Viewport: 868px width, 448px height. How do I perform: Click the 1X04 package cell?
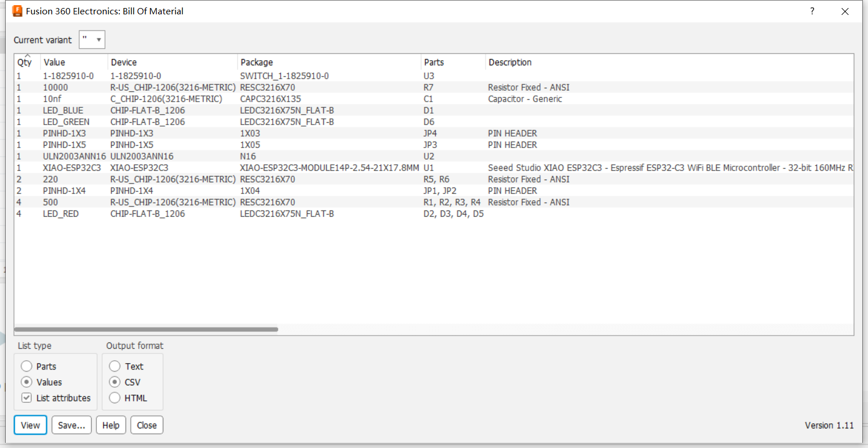point(250,190)
